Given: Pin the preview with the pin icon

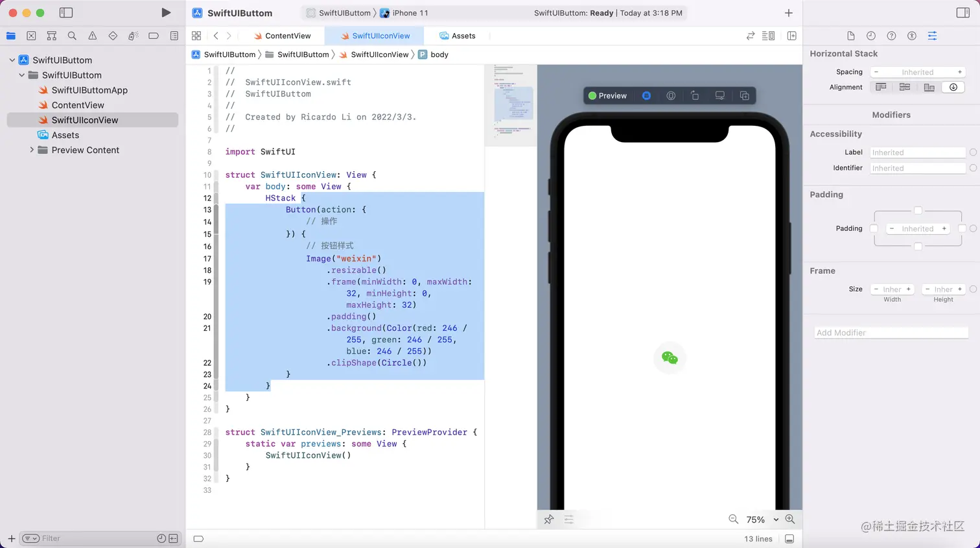Looking at the screenshot, I should point(549,519).
